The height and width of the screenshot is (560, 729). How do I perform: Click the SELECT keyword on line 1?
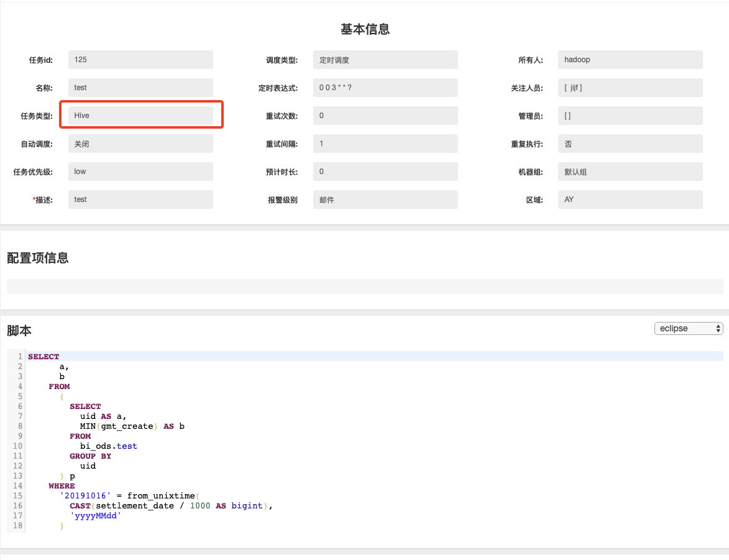point(44,357)
